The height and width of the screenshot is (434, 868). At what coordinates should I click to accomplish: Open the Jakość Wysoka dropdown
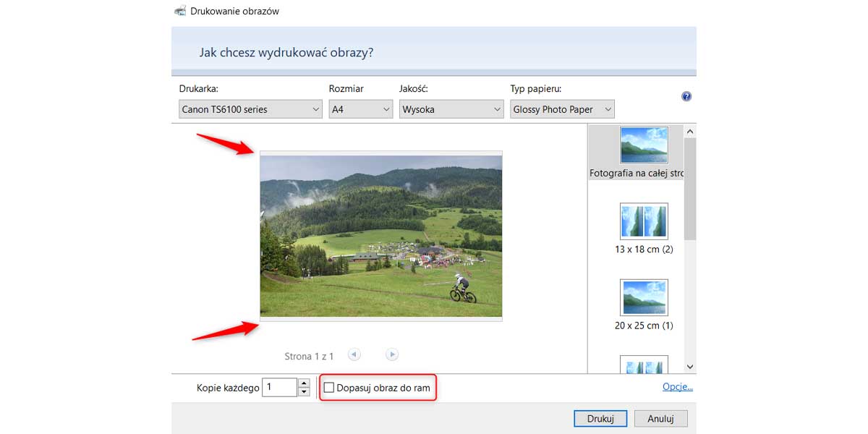tap(451, 109)
